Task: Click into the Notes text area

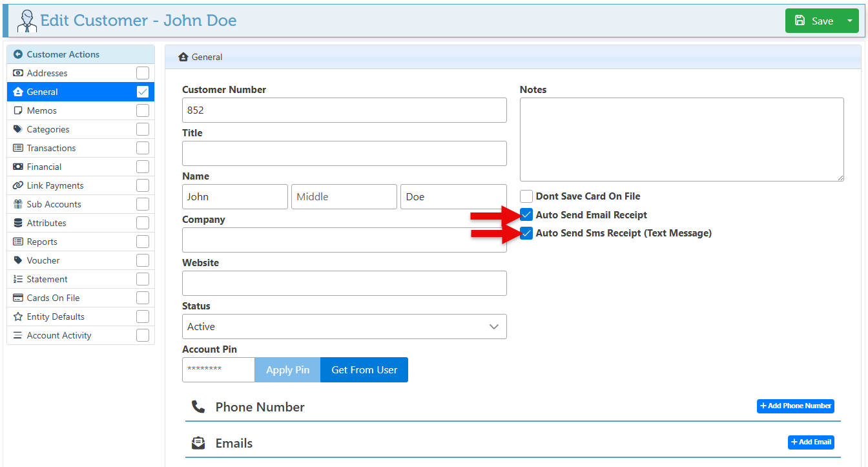Action: [681, 140]
